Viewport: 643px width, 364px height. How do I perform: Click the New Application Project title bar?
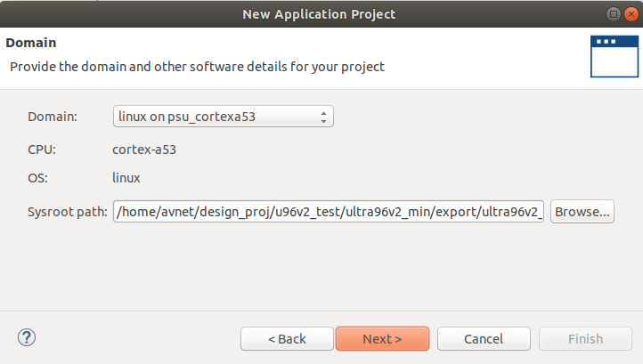(x=319, y=14)
